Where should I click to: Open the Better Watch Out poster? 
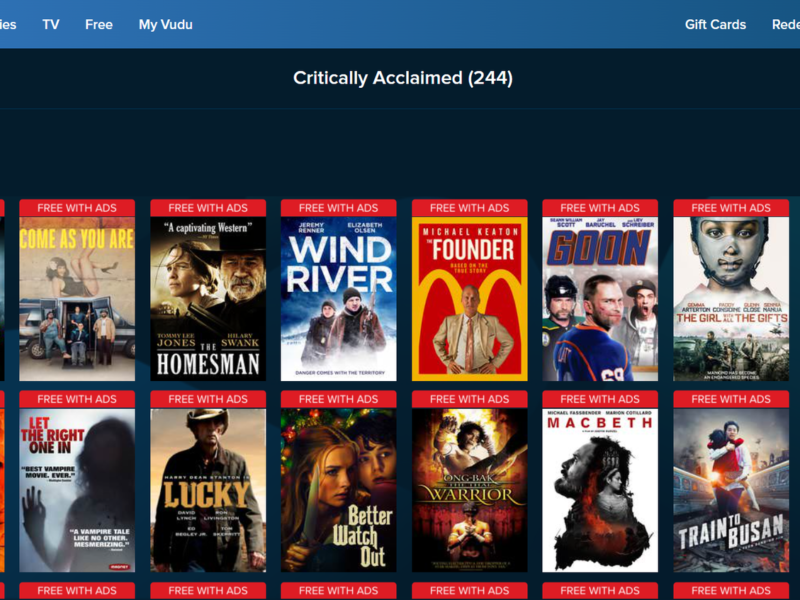(339, 490)
